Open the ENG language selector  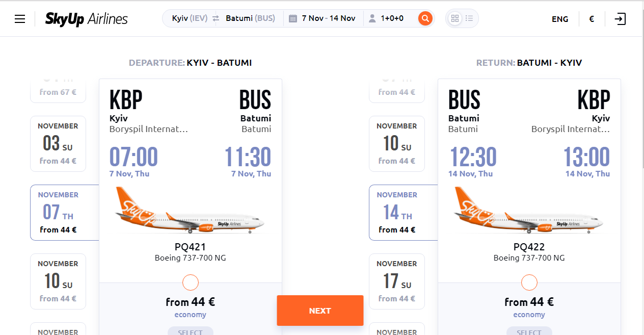tap(560, 19)
